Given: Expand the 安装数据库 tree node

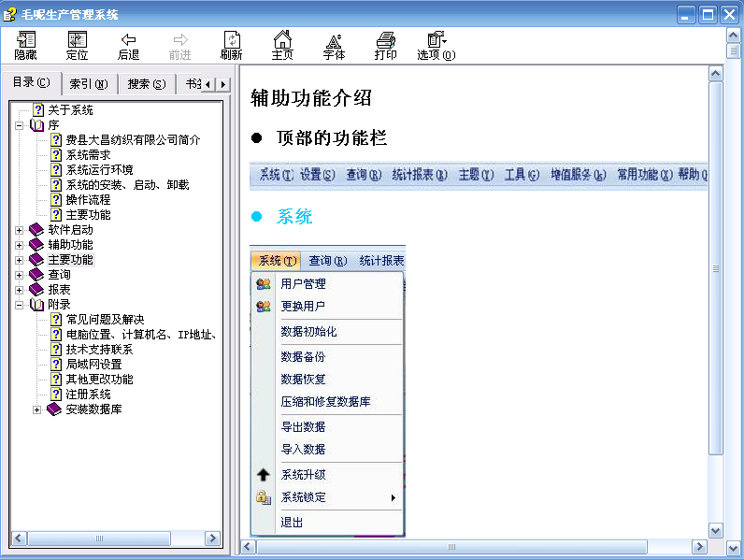Looking at the screenshot, I should pyautogui.click(x=36, y=409).
